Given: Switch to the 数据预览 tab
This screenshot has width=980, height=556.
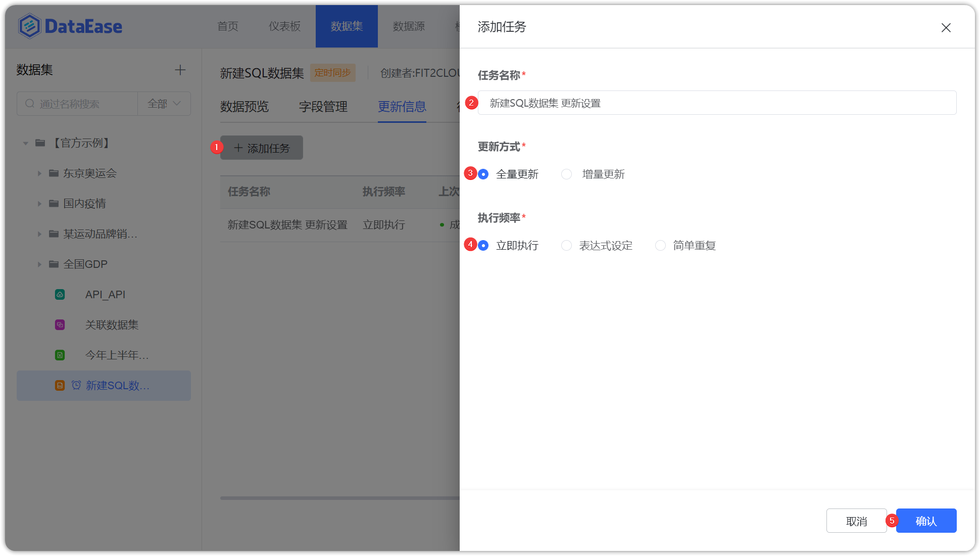Looking at the screenshot, I should click(244, 107).
